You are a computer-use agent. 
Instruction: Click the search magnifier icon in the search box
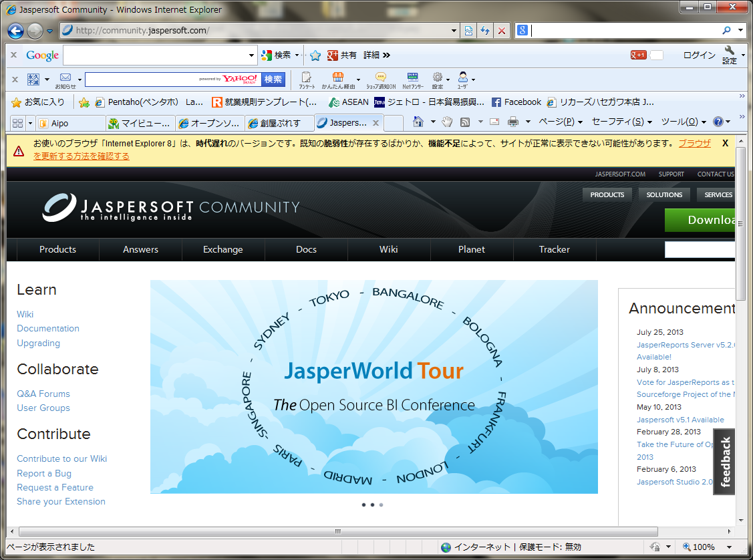click(726, 30)
